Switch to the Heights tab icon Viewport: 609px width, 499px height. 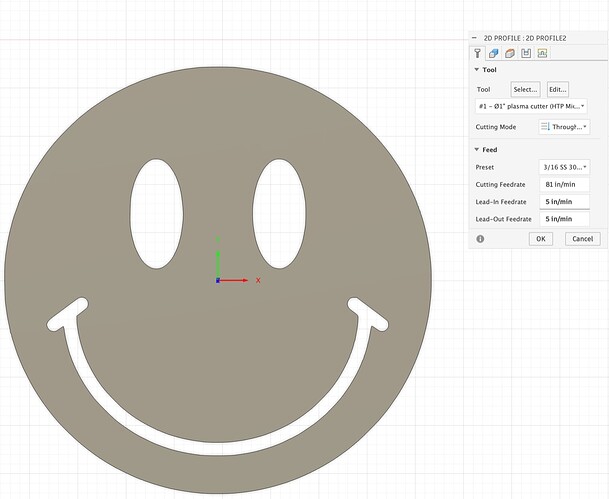coord(510,53)
